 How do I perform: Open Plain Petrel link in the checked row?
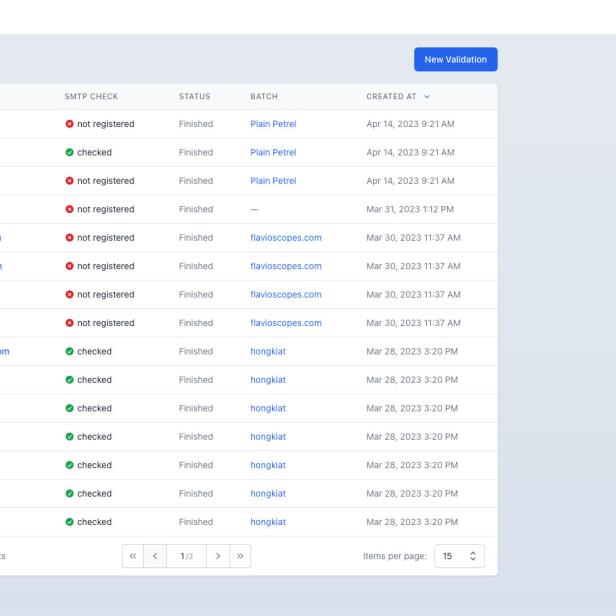(273, 152)
